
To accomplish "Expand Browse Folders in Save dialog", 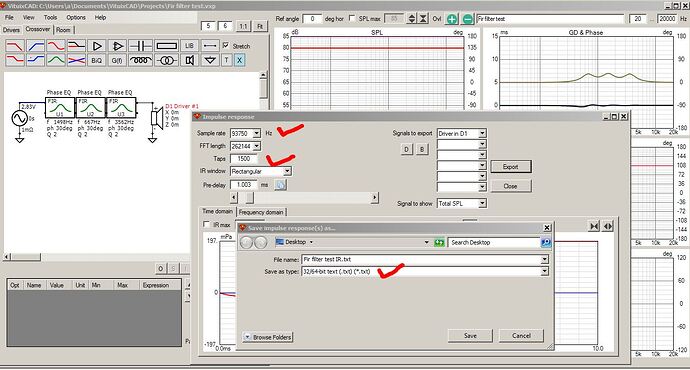I will [x=268, y=337].
